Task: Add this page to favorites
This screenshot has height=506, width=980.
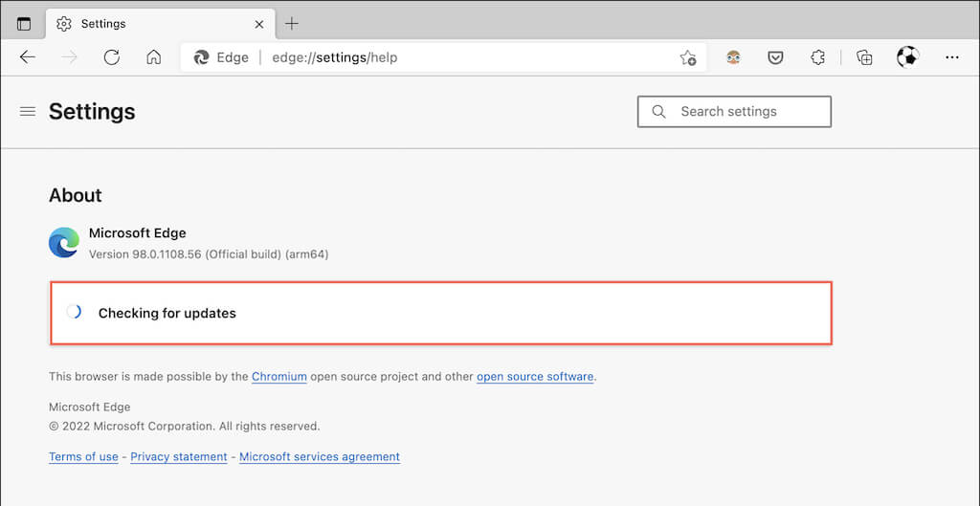Action: (687, 57)
